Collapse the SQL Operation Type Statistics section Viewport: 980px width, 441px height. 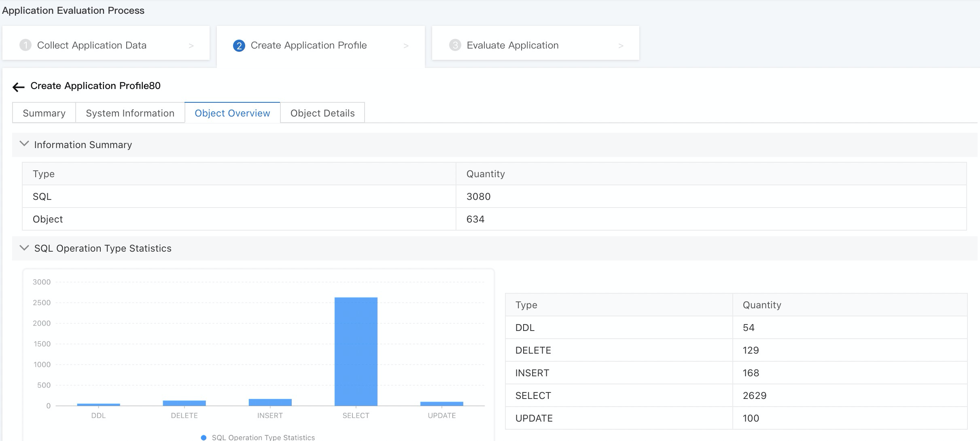click(x=24, y=248)
